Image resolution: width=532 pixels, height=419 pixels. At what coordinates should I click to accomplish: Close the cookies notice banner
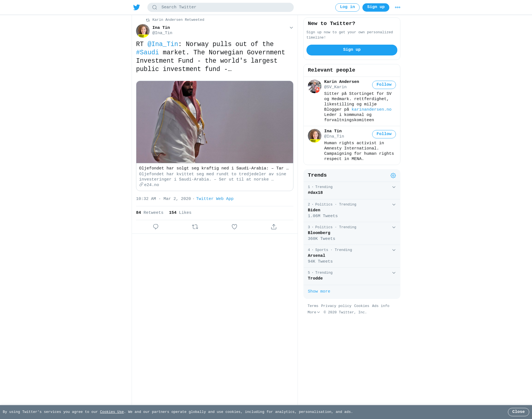coord(518,412)
